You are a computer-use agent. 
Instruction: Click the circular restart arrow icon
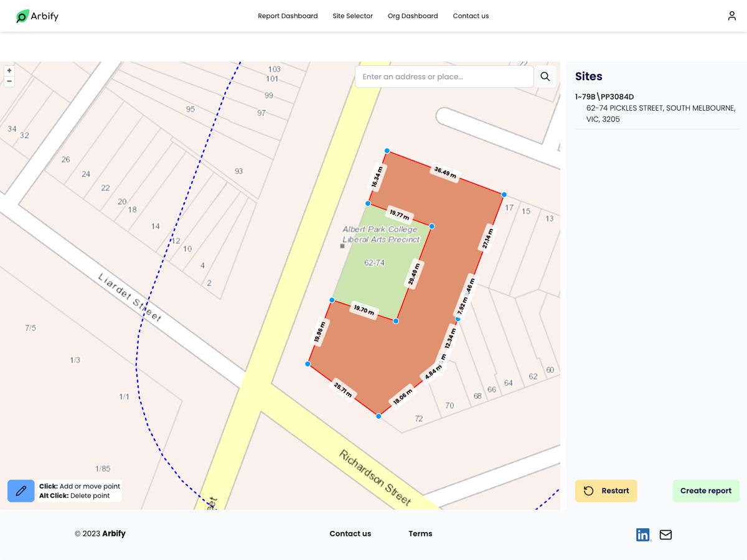coord(588,490)
